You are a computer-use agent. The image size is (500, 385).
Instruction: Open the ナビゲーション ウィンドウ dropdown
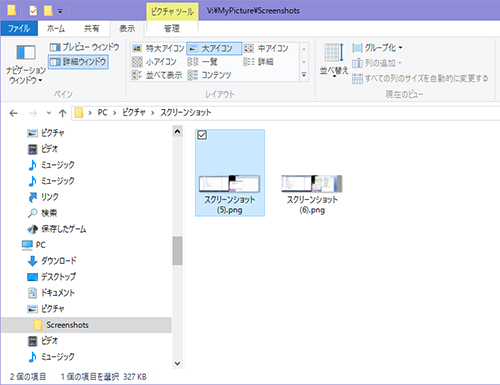[26, 65]
